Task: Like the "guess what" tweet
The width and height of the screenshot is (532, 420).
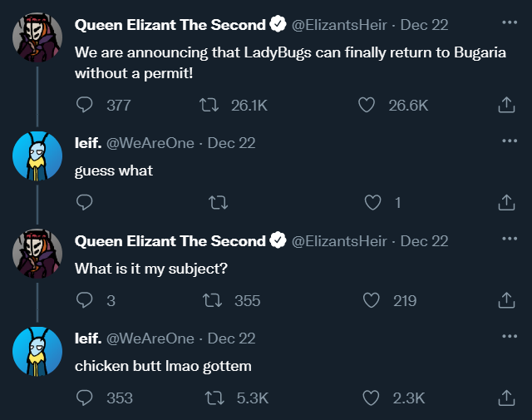Action: coord(372,202)
